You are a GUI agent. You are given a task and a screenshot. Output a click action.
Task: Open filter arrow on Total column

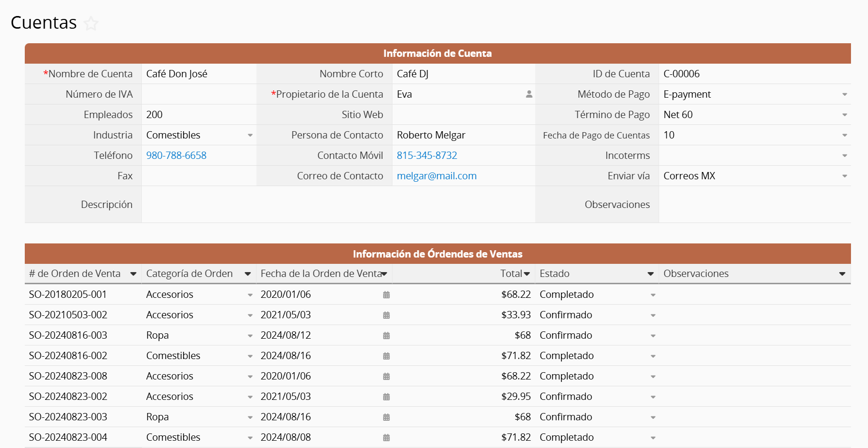click(527, 274)
